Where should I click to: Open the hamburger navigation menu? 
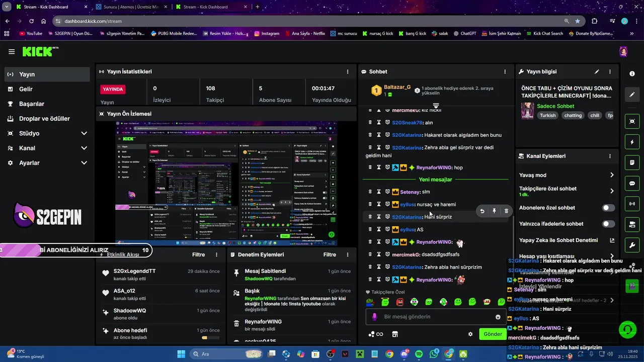(12, 52)
